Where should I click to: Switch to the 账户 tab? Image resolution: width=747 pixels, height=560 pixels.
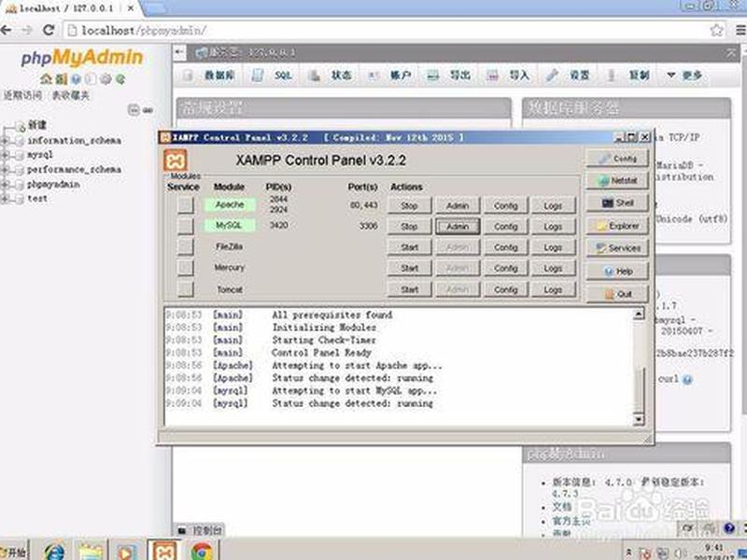(389, 76)
